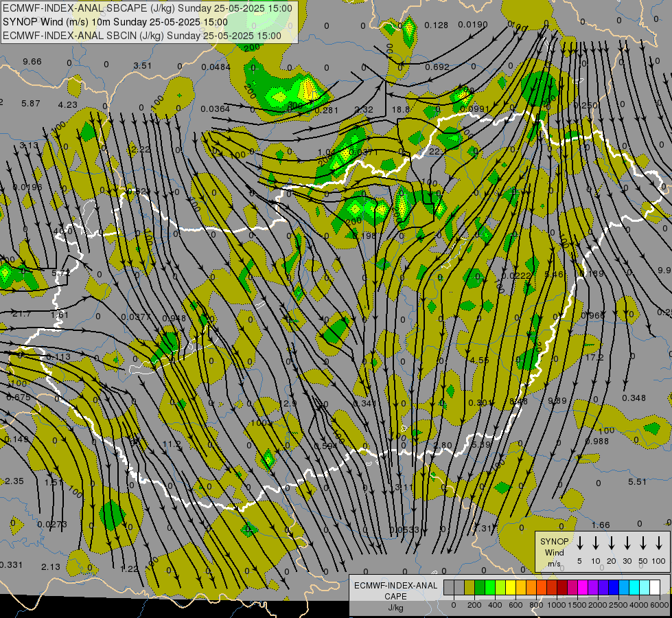Click the 0.0533 value on map
672x618 pixels.
coord(404,529)
